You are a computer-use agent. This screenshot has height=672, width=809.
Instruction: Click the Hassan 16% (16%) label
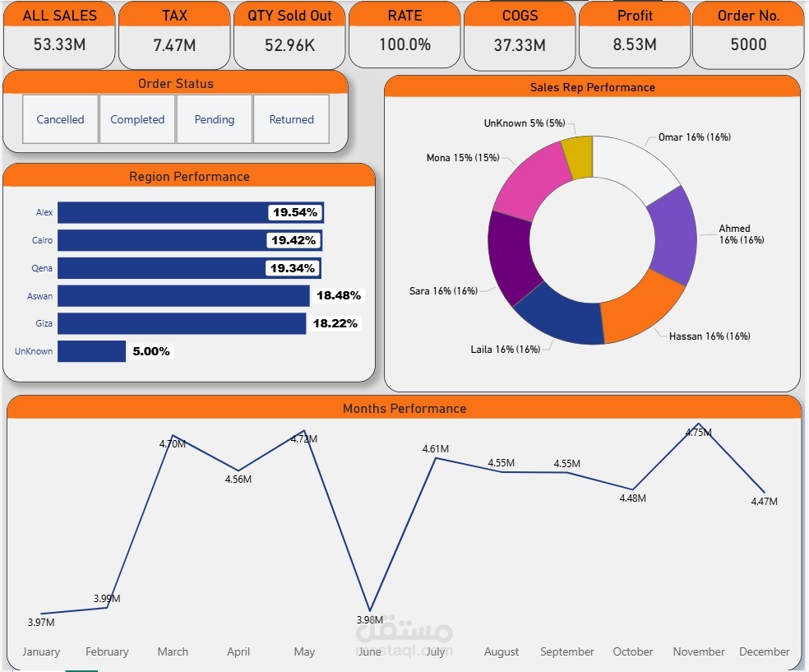coord(710,336)
